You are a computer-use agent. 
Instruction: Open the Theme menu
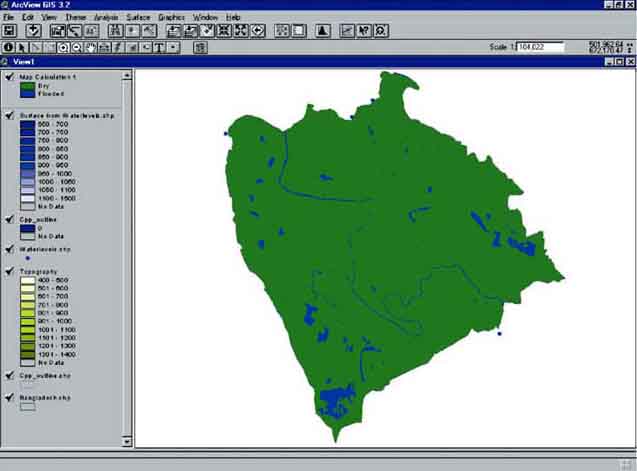pyautogui.click(x=75, y=18)
